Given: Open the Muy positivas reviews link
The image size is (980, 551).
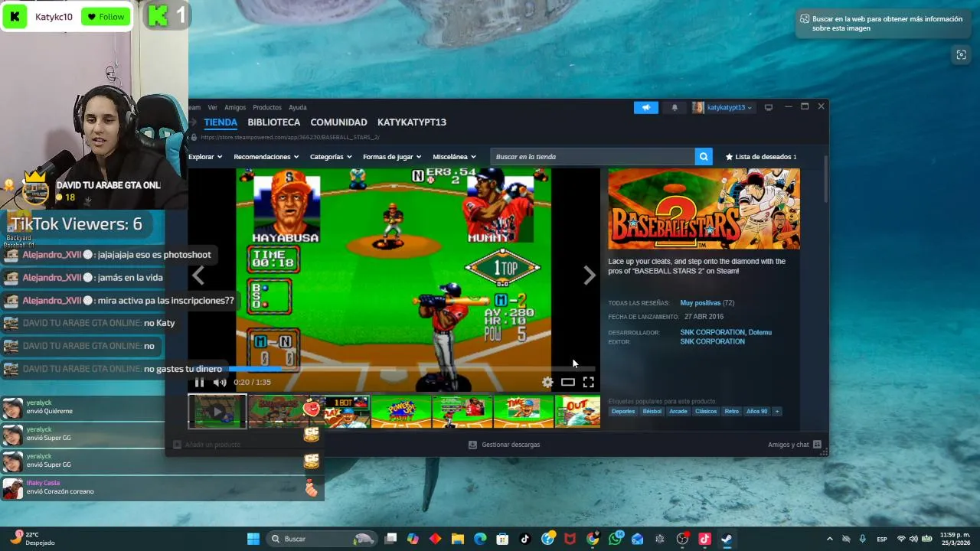Looking at the screenshot, I should click(x=701, y=303).
